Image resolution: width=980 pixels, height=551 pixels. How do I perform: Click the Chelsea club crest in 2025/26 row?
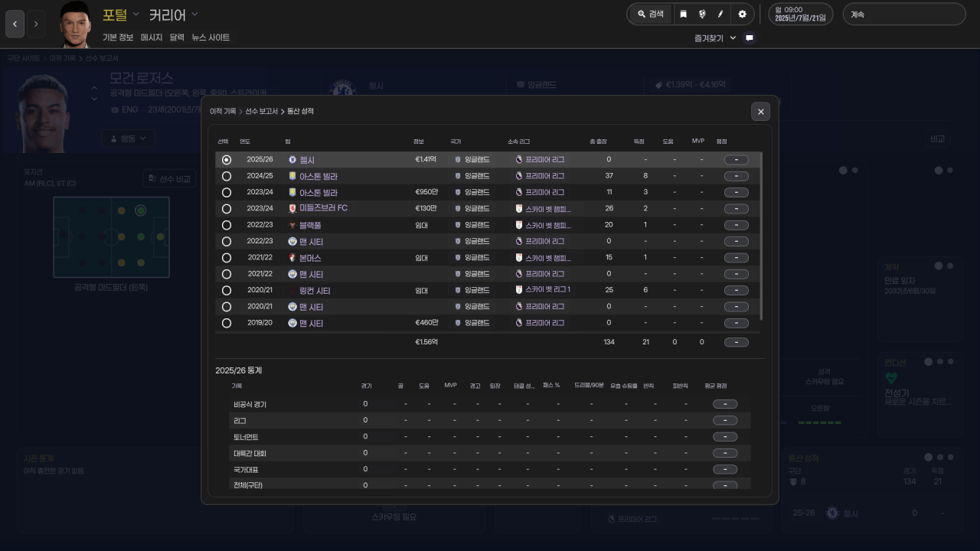[x=292, y=160]
